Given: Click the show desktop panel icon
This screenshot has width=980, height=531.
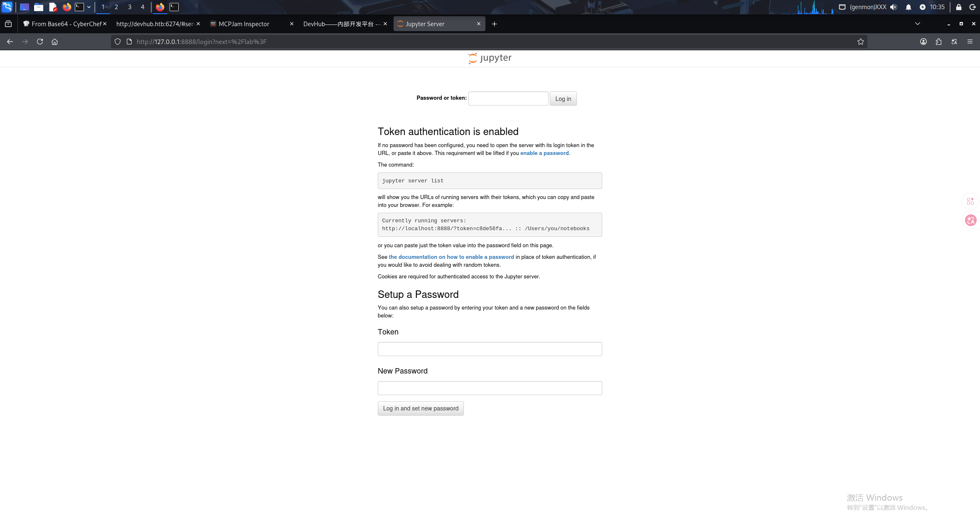Looking at the screenshot, I should [x=25, y=7].
